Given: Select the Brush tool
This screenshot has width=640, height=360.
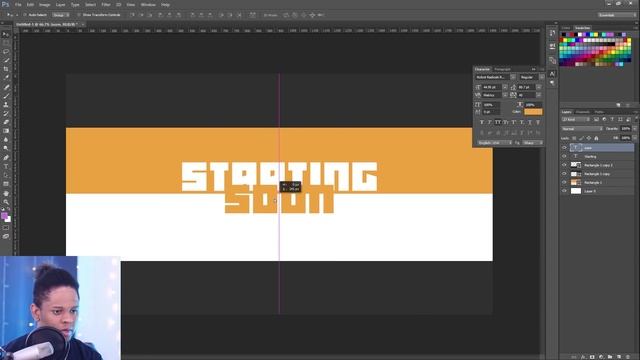Looking at the screenshot, I should (x=6, y=96).
